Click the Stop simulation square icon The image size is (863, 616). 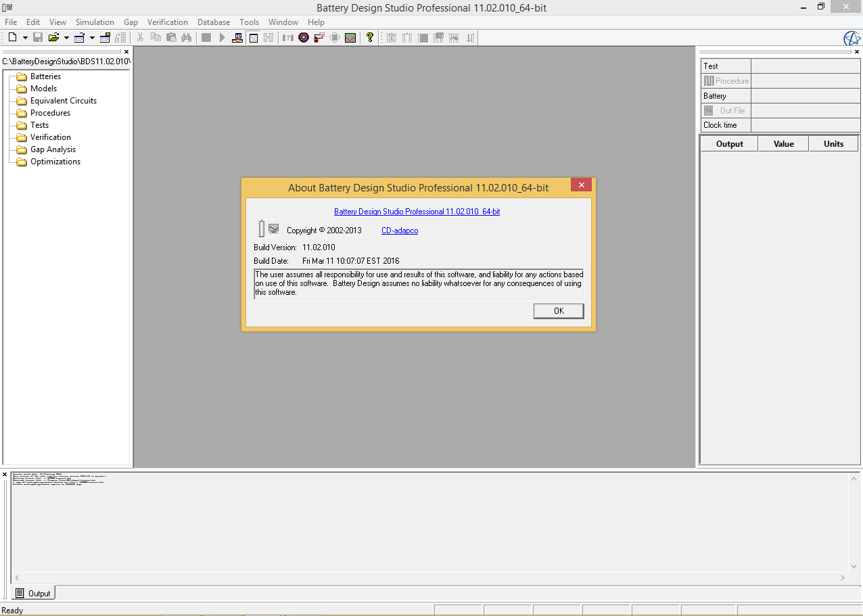[206, 38]
